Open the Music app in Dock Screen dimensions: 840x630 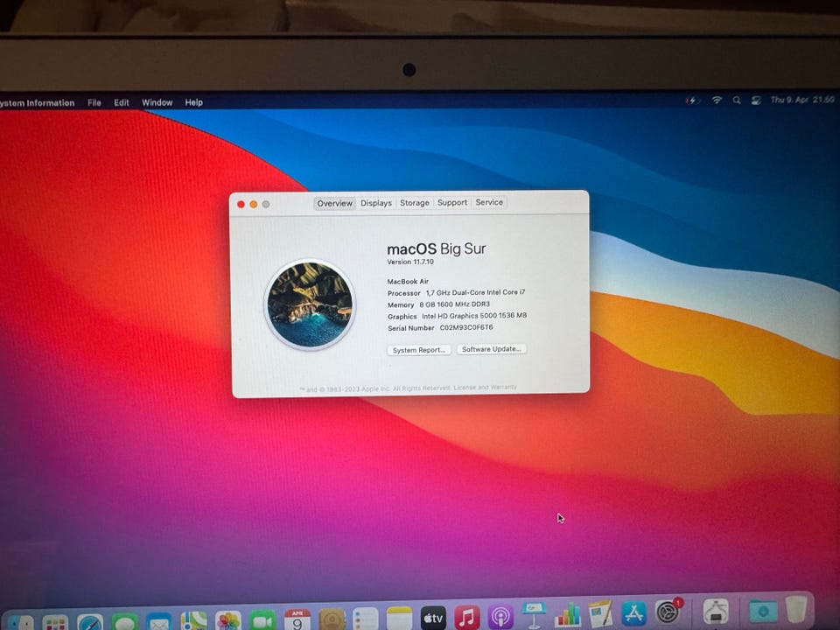tap(466, 618)
